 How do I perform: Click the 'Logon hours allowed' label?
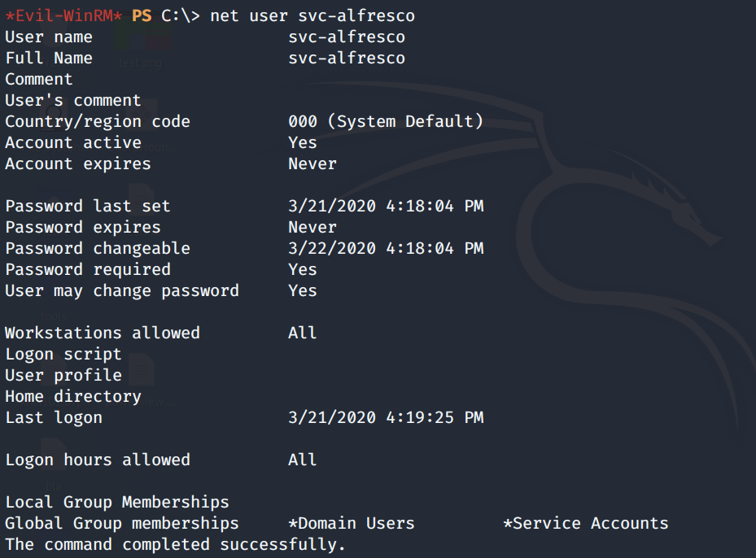tap(98, 460)
